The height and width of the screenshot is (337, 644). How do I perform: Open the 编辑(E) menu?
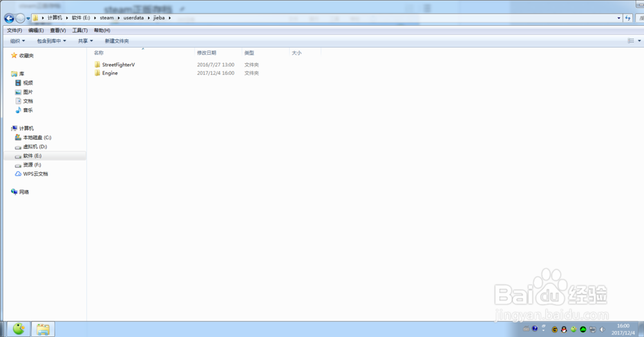35,30
